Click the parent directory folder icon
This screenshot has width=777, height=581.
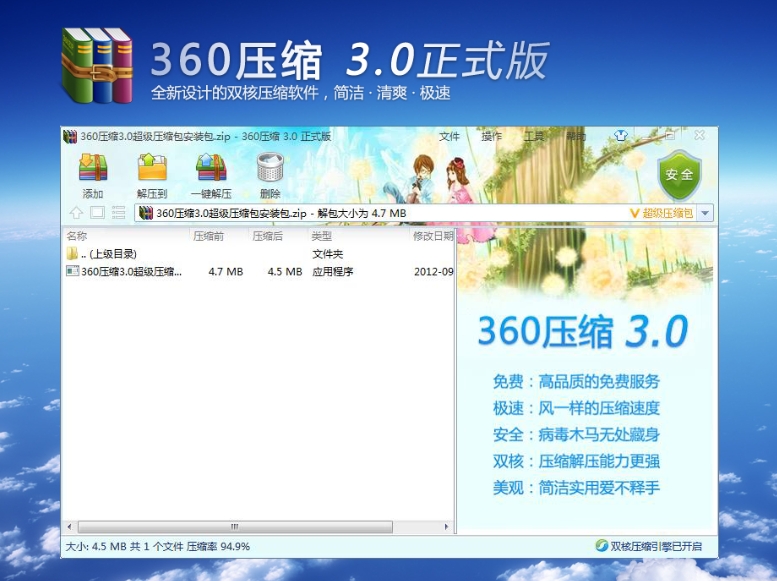coord(72,254)
